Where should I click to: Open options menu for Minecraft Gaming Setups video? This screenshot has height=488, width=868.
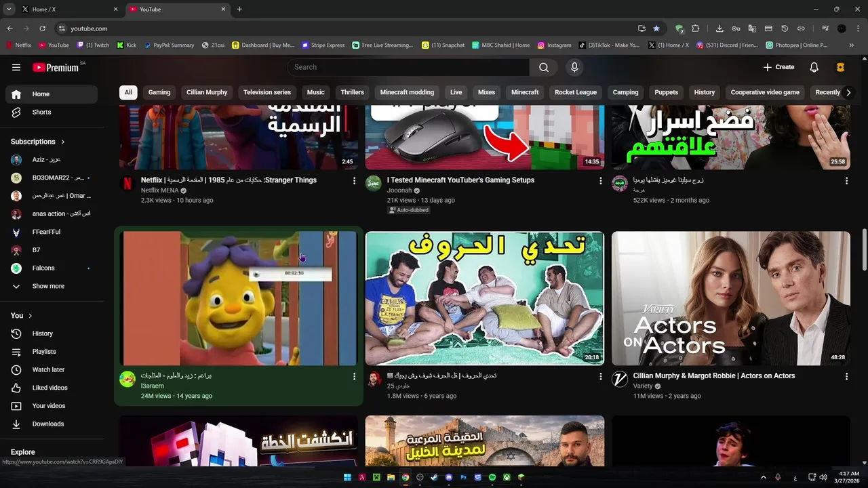point(600,181)
